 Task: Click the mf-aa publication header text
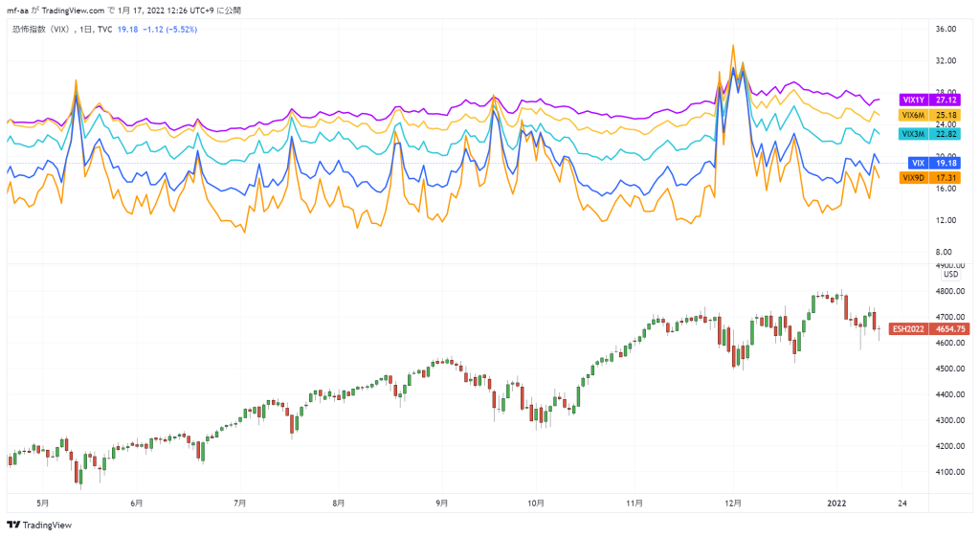tap(123, 10)
